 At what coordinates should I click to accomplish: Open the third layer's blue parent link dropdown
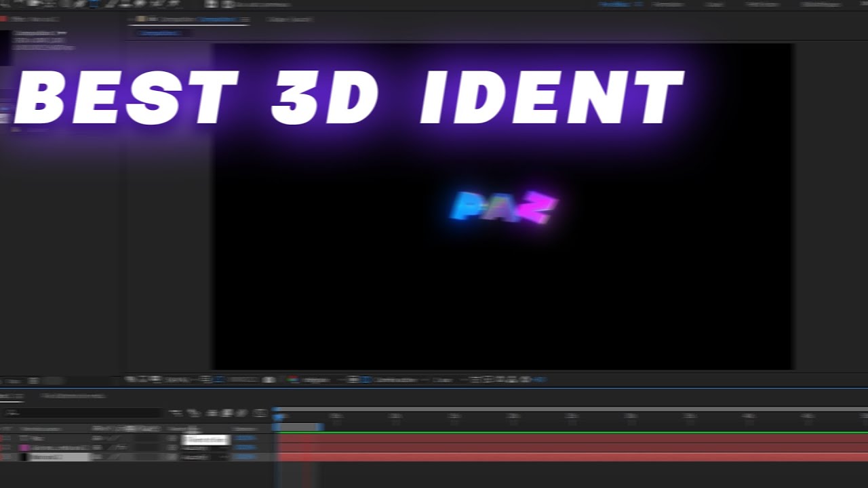[245, 457]
